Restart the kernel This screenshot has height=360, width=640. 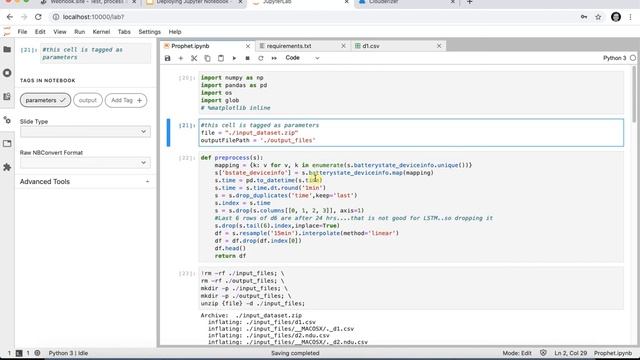(x=261, y=58)
